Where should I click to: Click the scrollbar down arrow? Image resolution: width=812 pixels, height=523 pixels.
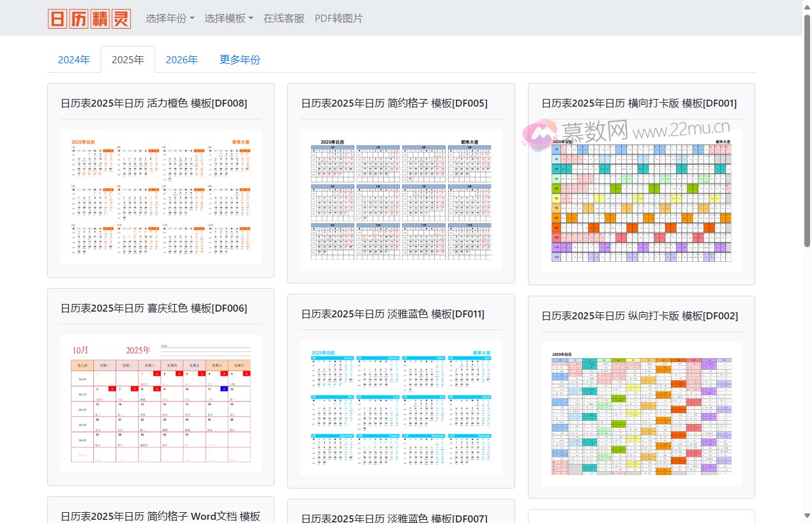[x=807, y=516]
